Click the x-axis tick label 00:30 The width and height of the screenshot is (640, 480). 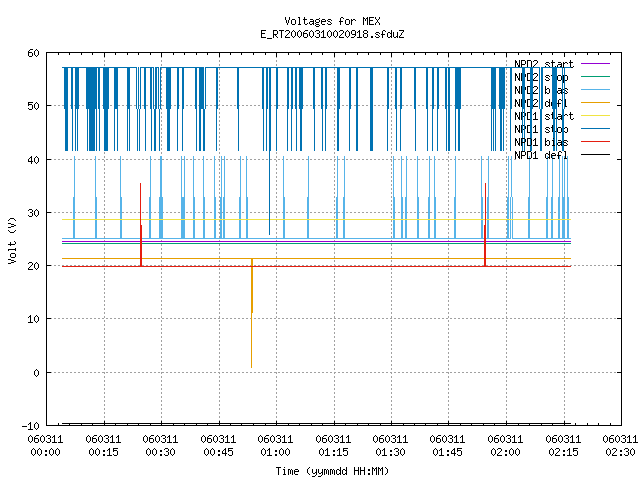pos(160,452)
